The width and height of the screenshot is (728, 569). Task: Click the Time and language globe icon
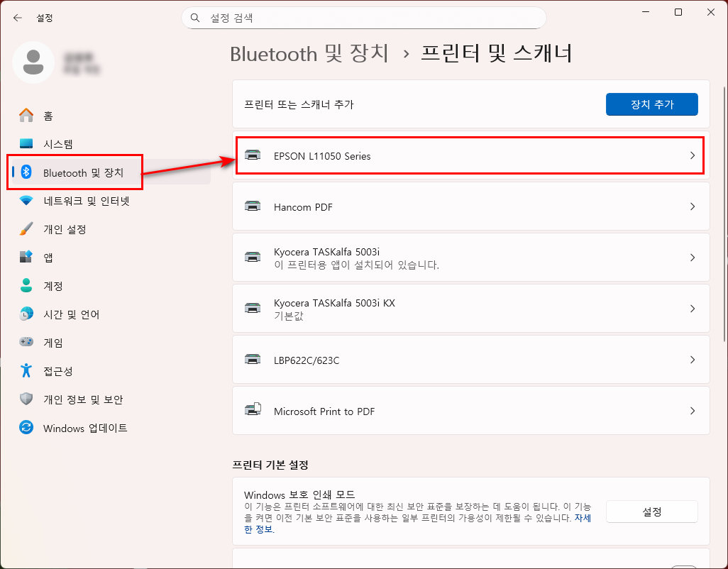(x=26, y=314)
